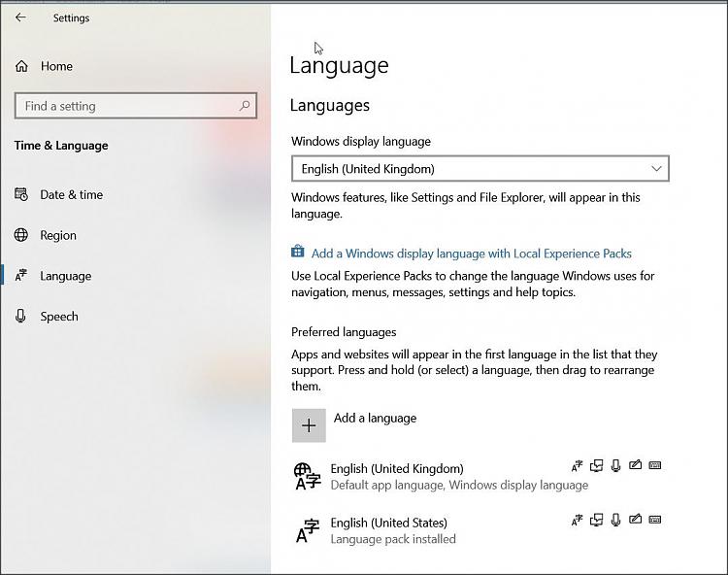The image size is (728, 575).
Task: Click the Home house icon
Action: pyautogui.click(x=21, y=66)
